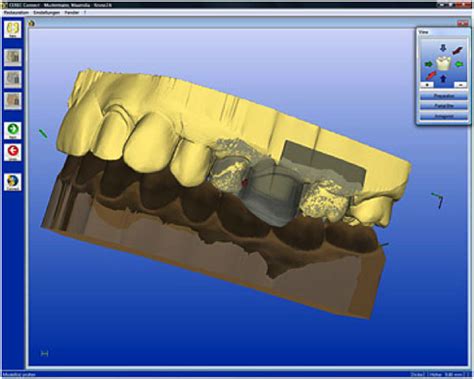Open the Restauration menu
Screen dimensions: 474x379
click(x=16, y=13)
